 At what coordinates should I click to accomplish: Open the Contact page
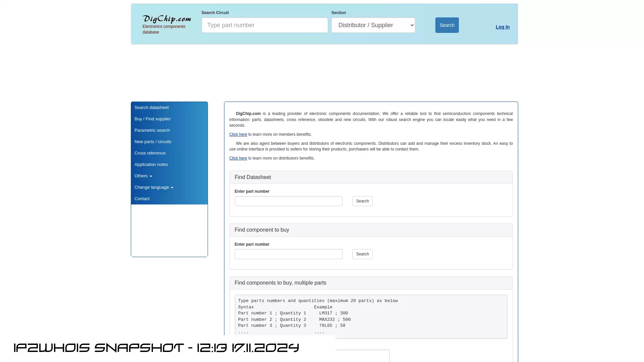[169, 199]
